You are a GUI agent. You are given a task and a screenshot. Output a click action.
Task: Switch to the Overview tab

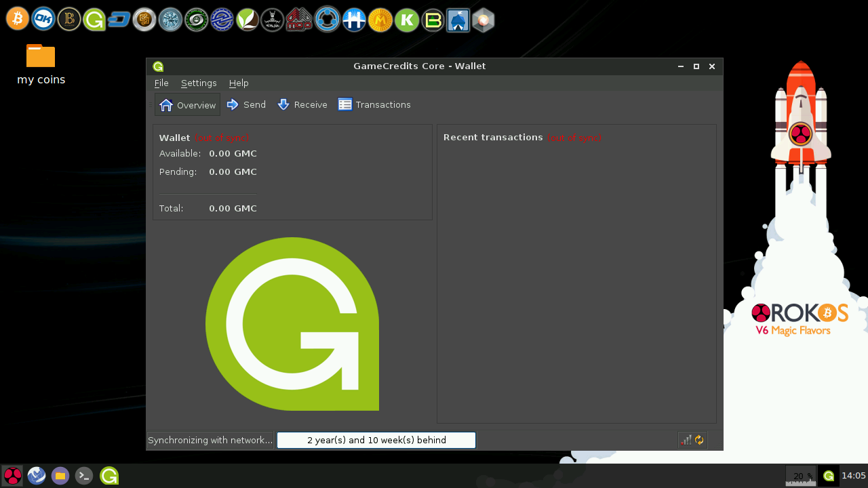pyautogui.click(x=187, y=104)
